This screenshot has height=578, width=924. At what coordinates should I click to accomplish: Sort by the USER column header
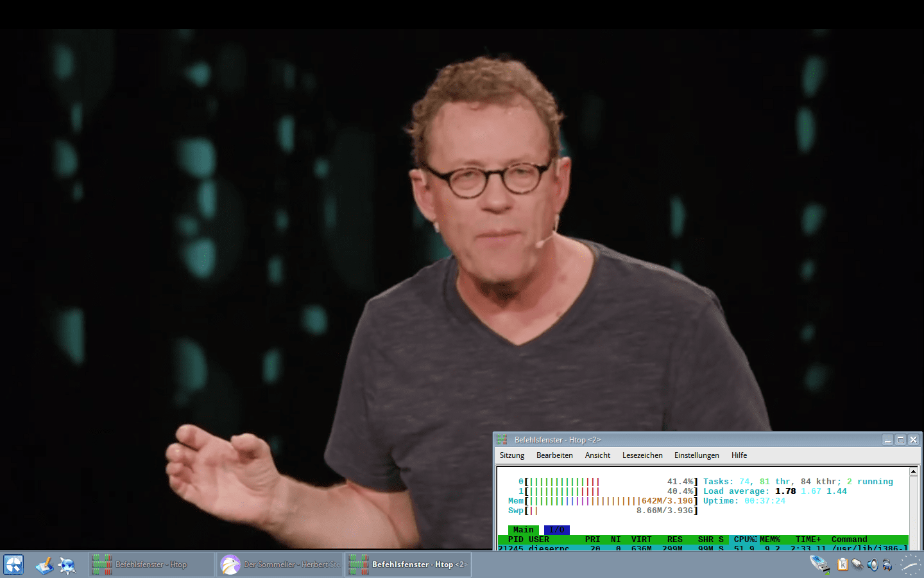coord(539,539)
